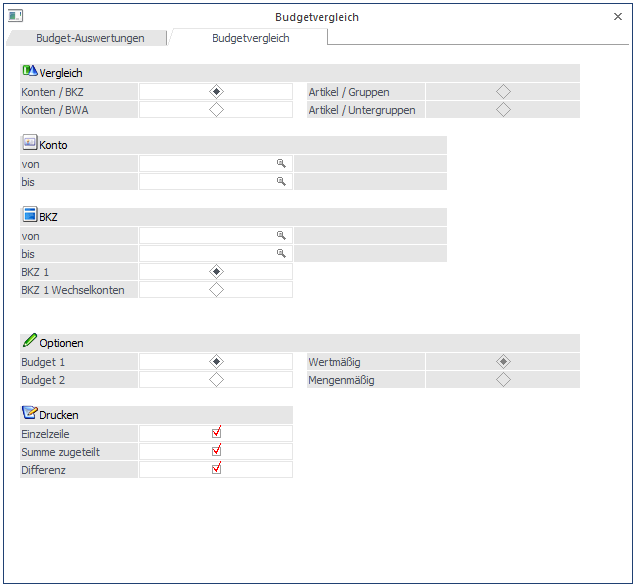The width and height of the screenshot is (636, 585).
Task: Select Budget 2 option
Action: [216, 380]
